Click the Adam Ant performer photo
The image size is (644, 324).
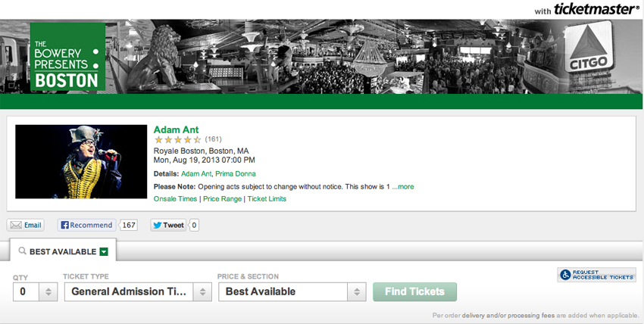pos(81,161)
